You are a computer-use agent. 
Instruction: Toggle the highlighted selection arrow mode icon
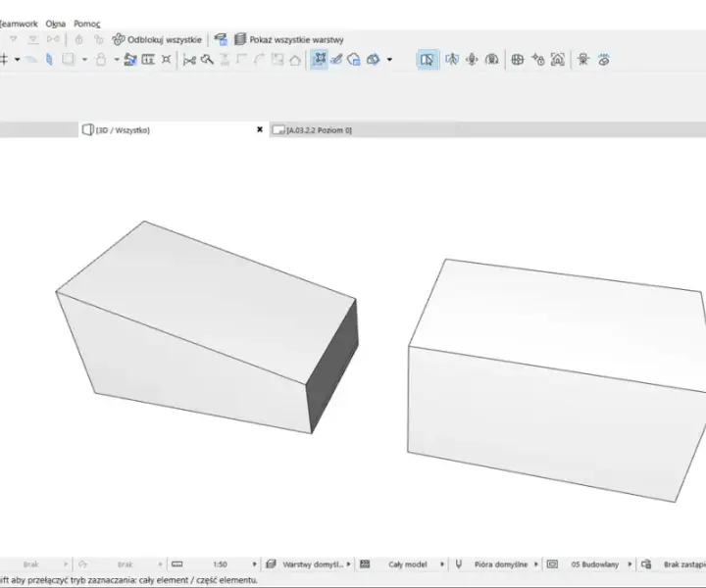tap(427, 60)
